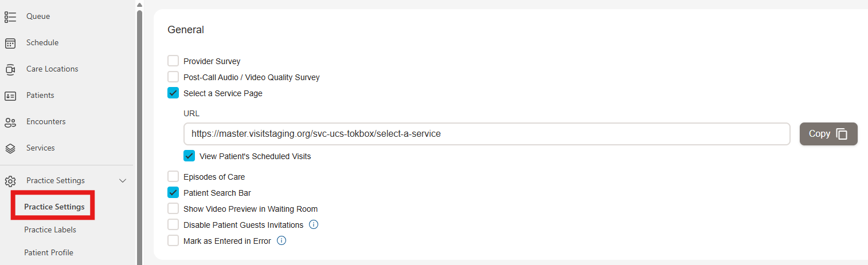Select the Care Locations camera icon
Viewport: 868px width, 265px height.
click(10, 69)
